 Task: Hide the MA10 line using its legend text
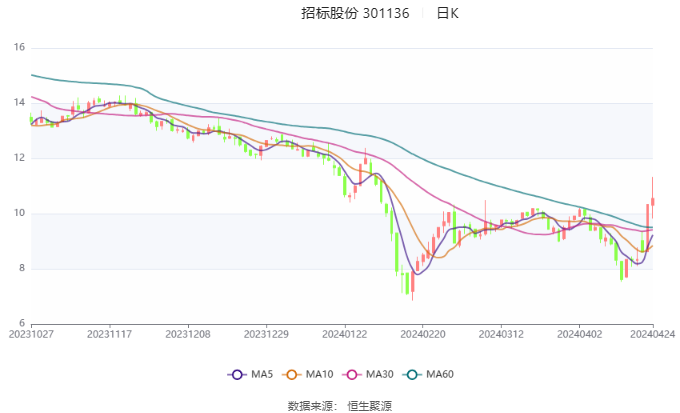(x=320, y=374)
